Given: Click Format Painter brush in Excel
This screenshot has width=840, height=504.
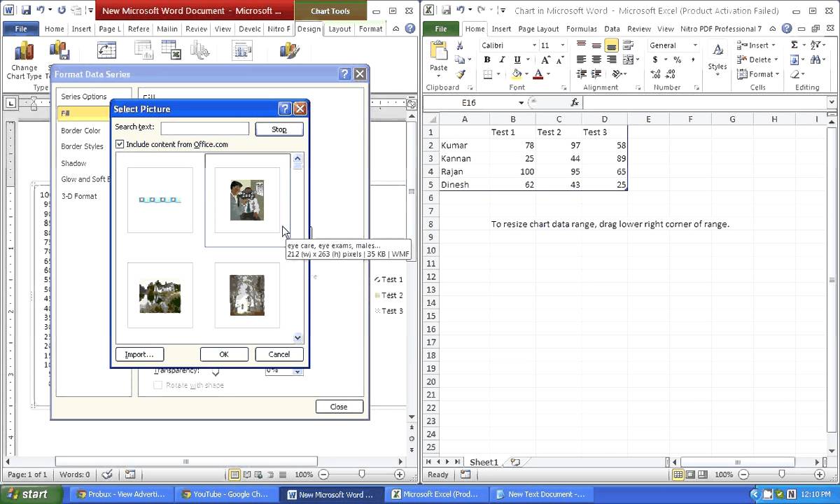Looking at the screenshot, I should [x=460, y=74].
